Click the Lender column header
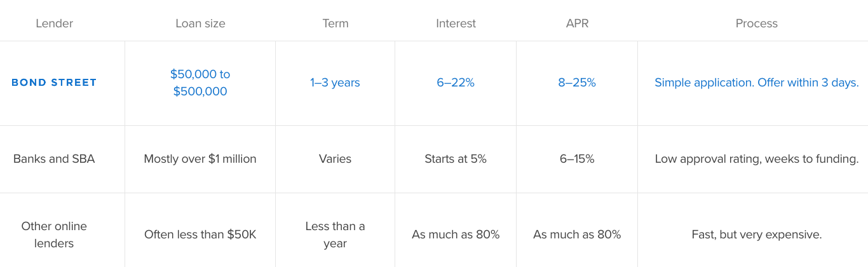Viewport: 868px width, 267px height. [54, 24]
